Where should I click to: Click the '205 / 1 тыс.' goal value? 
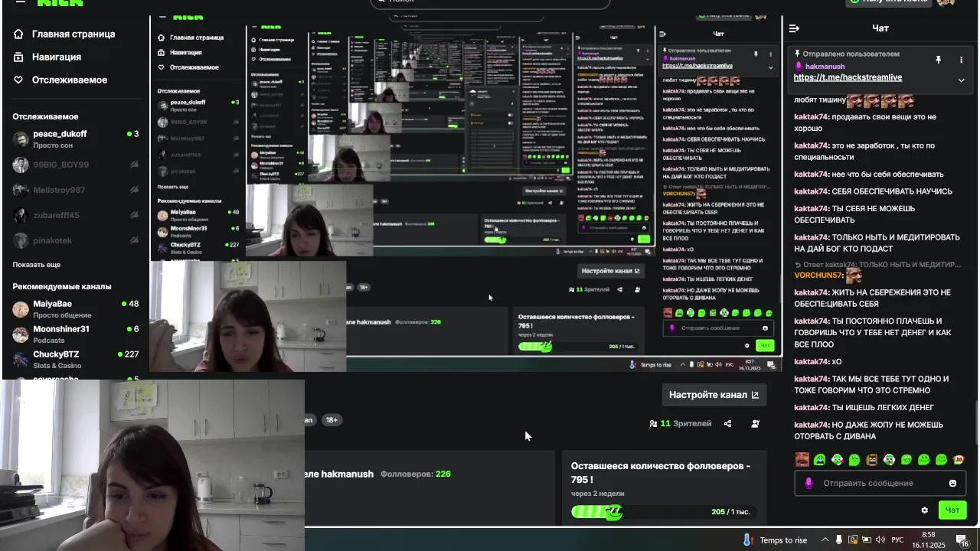click(730, 511)
